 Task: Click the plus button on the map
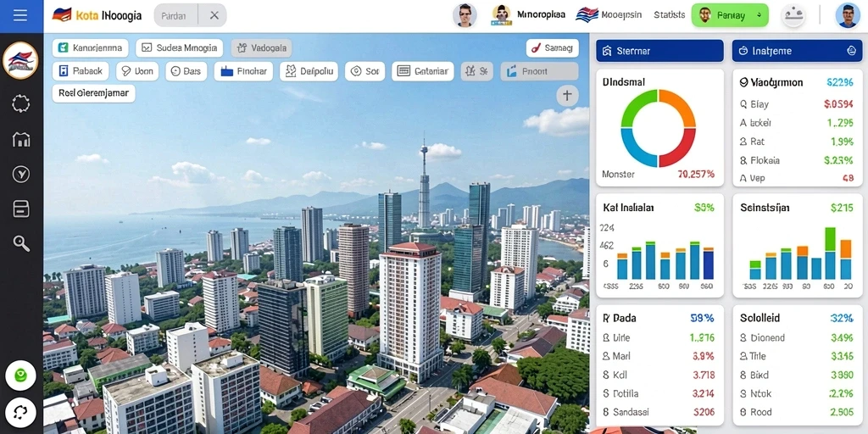567,95
